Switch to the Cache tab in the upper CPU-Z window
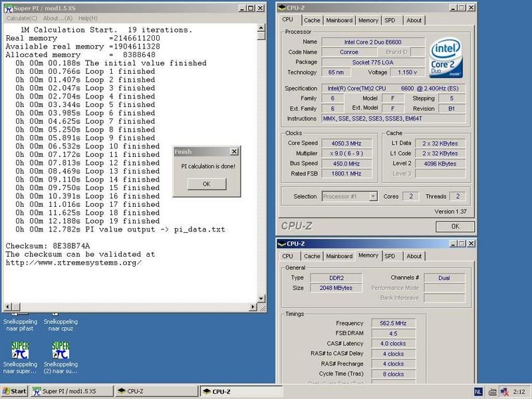The image size is (532, 399). (312, 21)
